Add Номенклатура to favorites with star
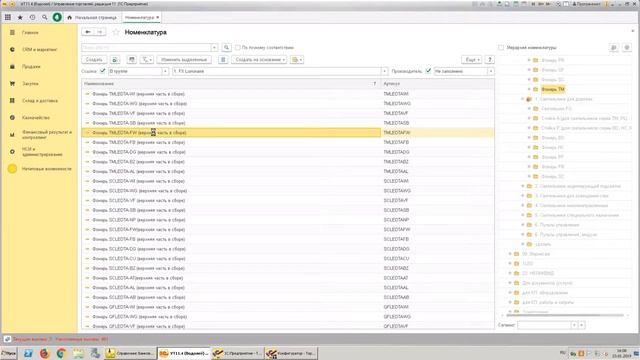The width and height of the screenshot is (640, 360). coord(116,32)
